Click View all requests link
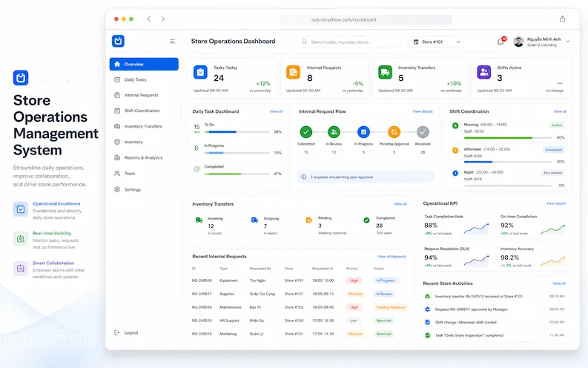 point(392,257)
